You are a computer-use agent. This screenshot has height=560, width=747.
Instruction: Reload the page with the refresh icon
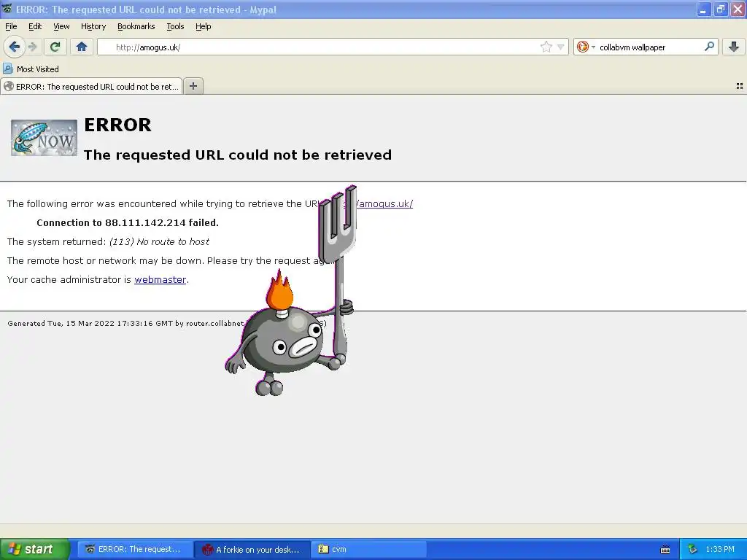[55, 47]
